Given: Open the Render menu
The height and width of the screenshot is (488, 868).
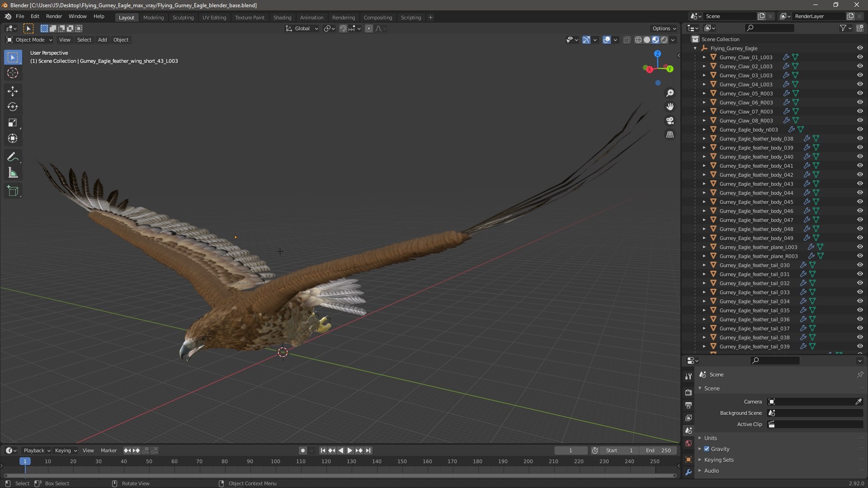Looking at the screenshot, I should point(54,16).
